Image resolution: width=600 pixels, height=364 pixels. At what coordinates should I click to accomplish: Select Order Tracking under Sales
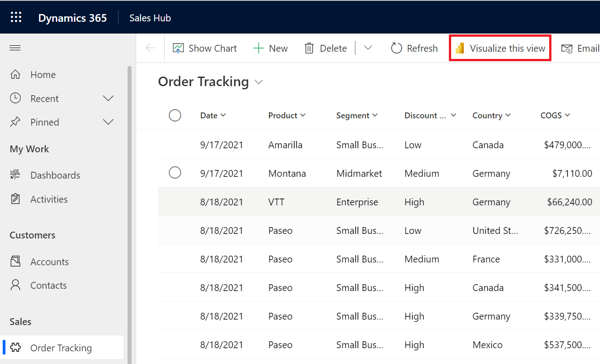coord(61,348)
